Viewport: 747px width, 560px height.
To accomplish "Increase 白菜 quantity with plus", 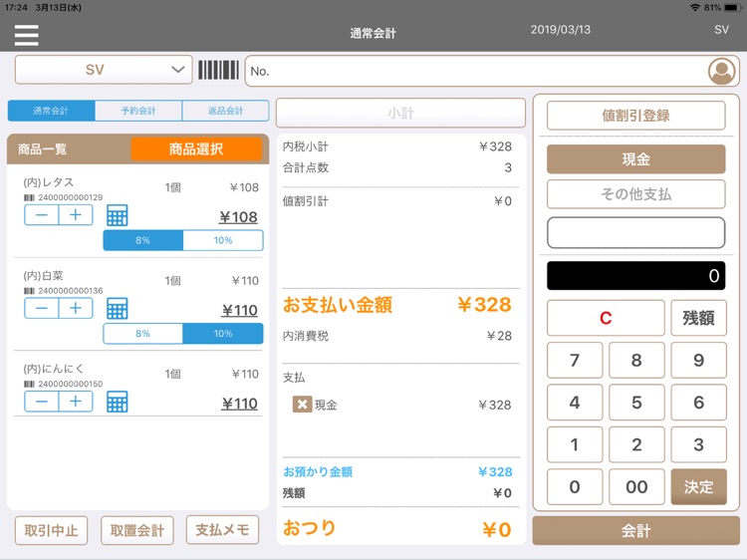I will (76, 308).
